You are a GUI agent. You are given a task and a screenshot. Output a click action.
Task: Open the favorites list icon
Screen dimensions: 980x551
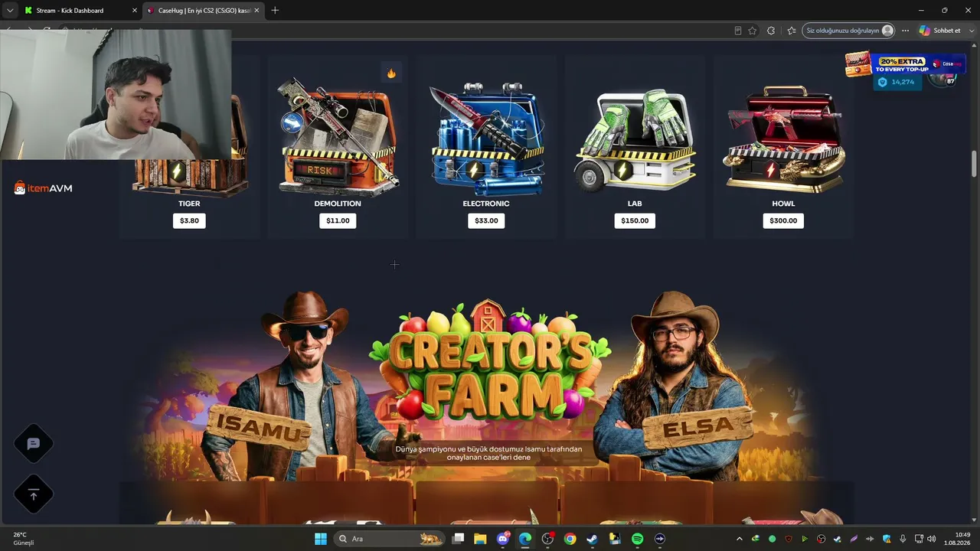coord(792,31)
